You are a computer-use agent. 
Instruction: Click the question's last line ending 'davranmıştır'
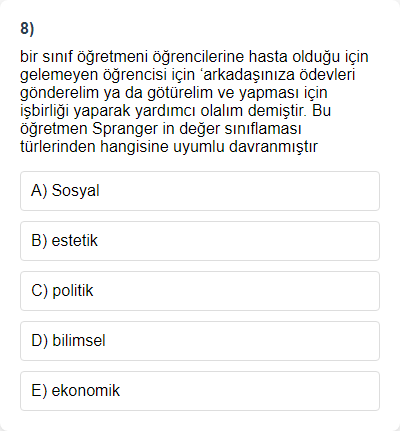(x=169, y=147)
